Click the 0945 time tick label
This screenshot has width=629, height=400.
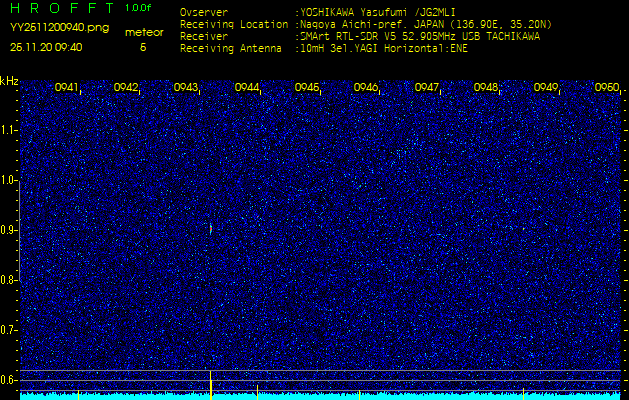coord(306,88)
